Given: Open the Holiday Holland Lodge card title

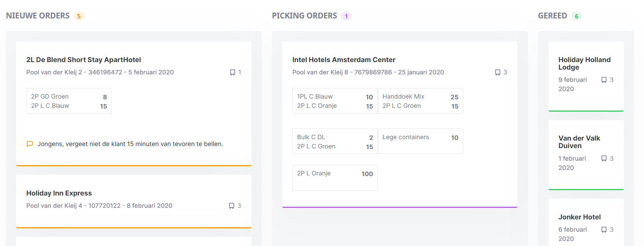Looking at the screenshot, I should point(584,63).
